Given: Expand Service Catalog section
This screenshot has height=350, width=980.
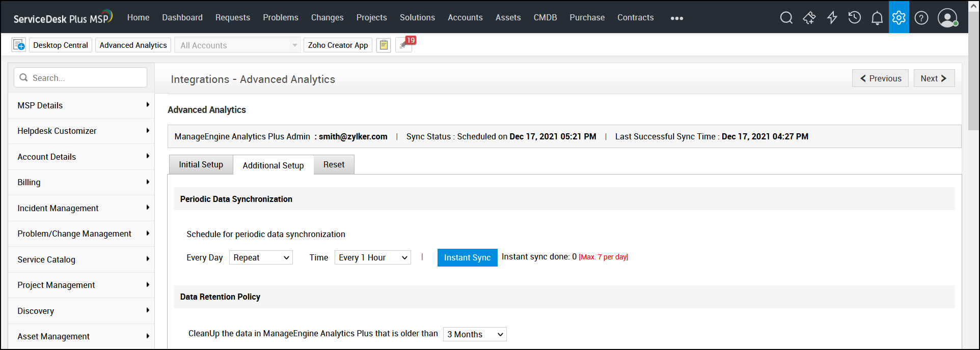Looking at the screenshot, I should [81, 259].
